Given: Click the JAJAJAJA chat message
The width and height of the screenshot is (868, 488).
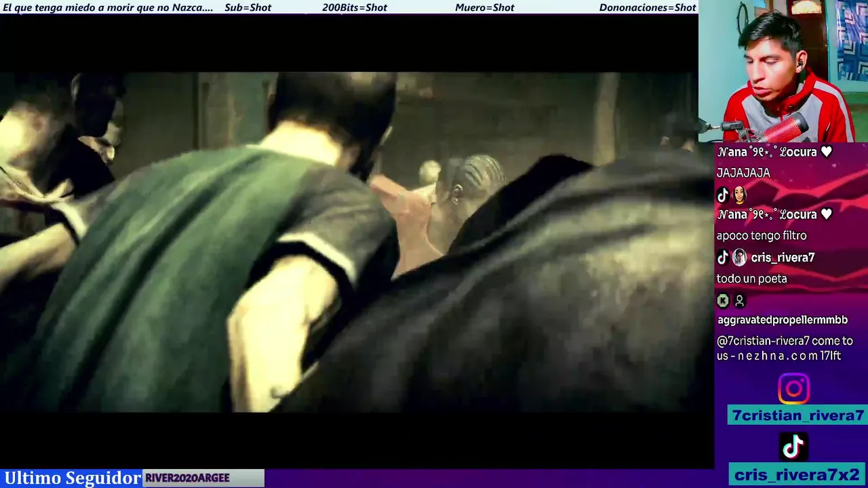Looking at the screenshot, I should pyautogui.click(x=743, y=173).
